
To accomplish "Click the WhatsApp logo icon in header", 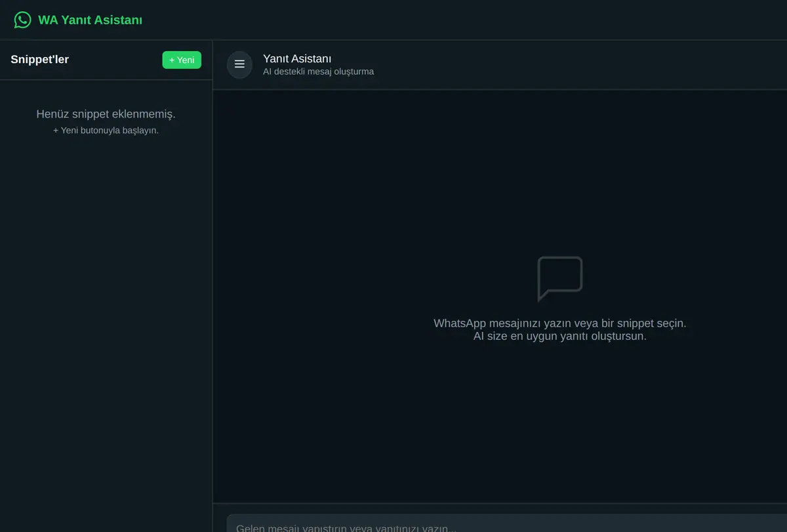I will click(22, 20).
